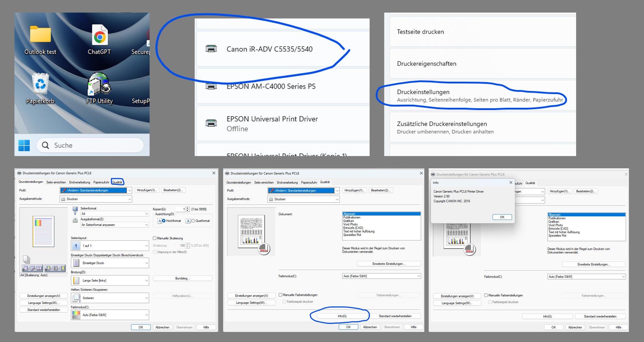Open the ChatGPT Chrome shortcut

coord(100,35)
